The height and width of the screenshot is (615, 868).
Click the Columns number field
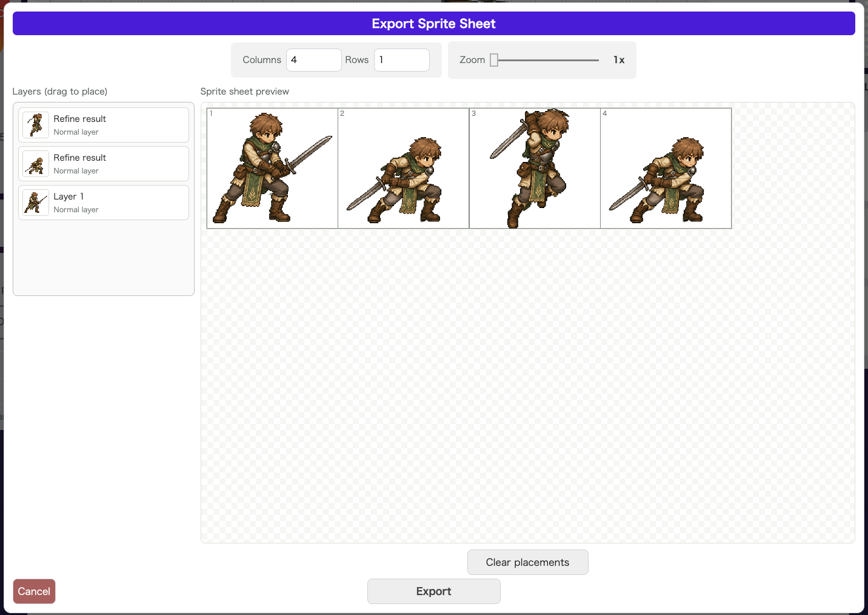(314, 60)
